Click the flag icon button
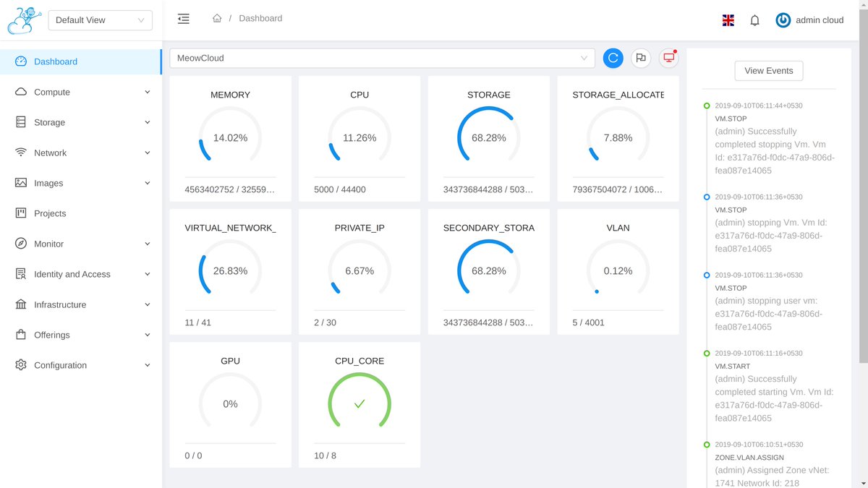 click(640, 58)
